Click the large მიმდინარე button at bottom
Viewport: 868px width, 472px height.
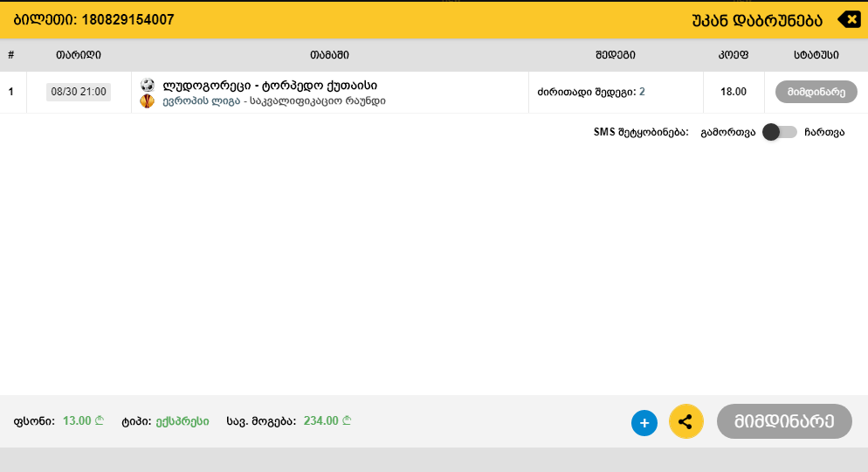[x=784, y=421]
